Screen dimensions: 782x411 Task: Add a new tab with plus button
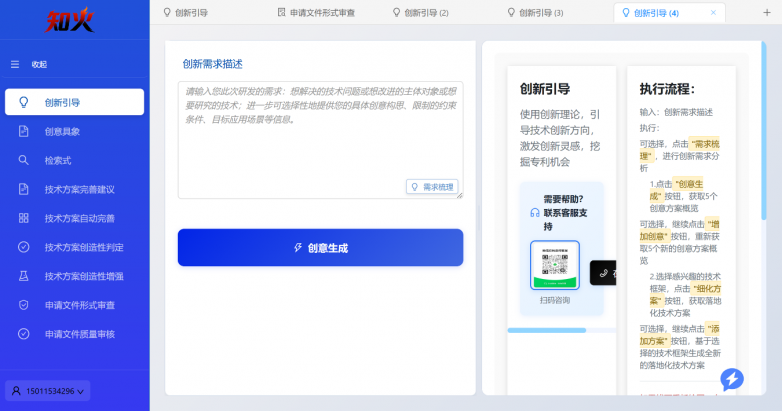tap(767, 13)
